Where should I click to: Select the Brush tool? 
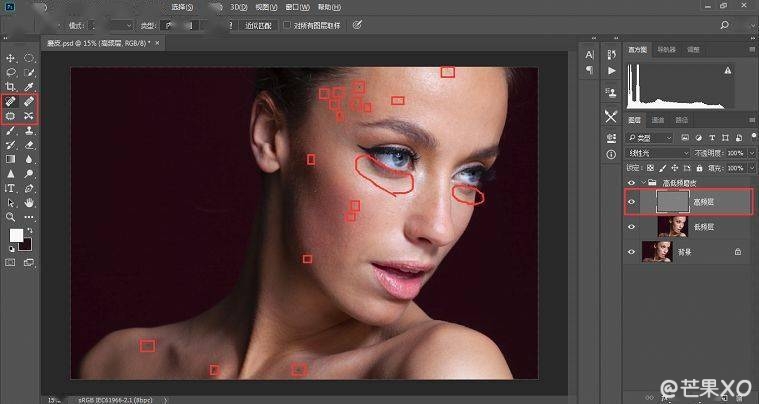click(10, 131)
